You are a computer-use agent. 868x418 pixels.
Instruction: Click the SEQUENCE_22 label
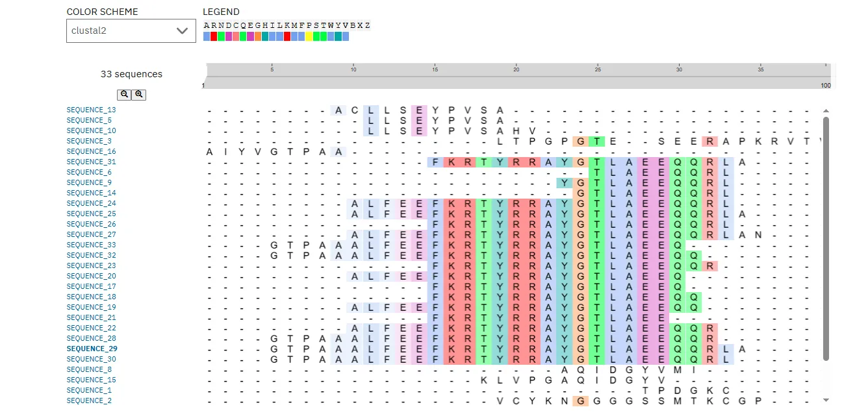pos(91,328)
